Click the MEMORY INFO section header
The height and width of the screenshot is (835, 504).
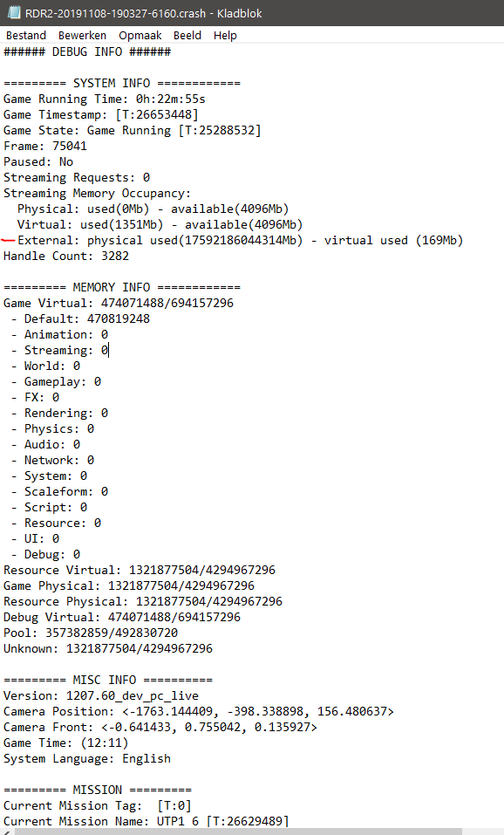coord(122,288)
